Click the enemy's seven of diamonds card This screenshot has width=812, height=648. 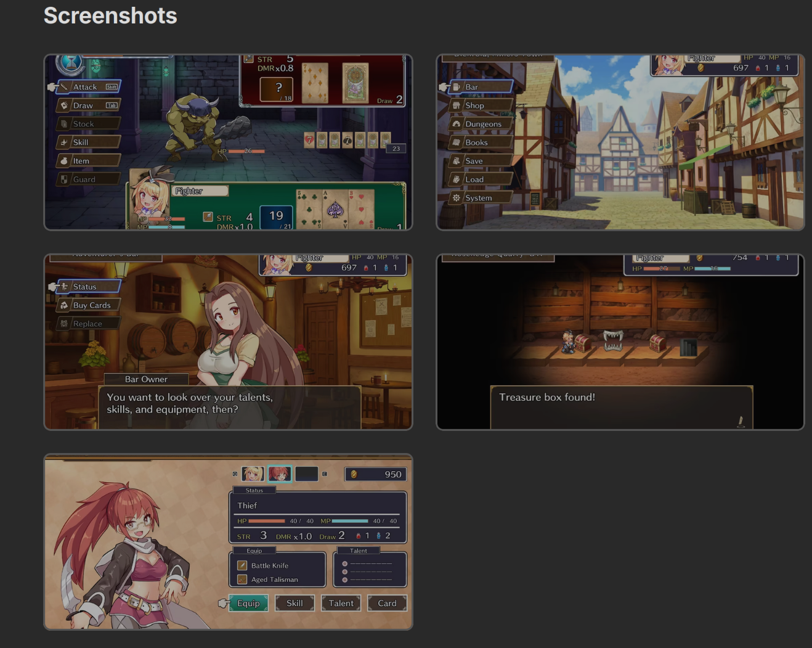click(315, 83)
